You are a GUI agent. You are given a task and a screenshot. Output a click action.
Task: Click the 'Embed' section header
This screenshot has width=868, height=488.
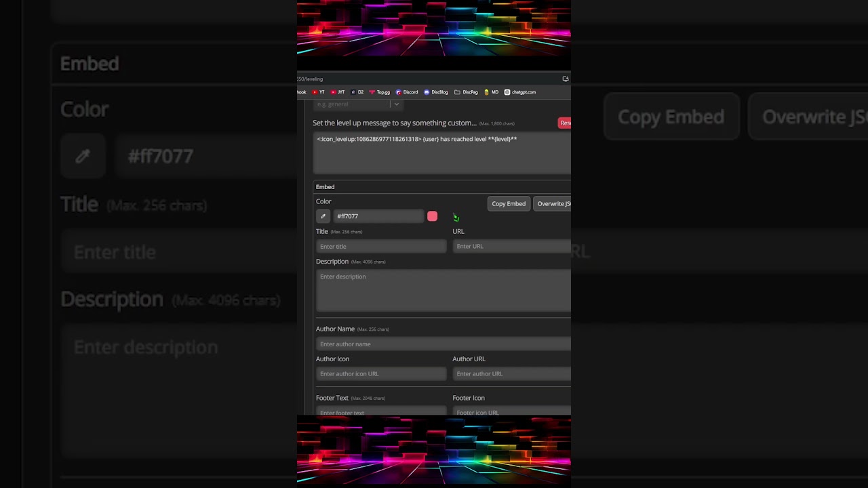click(325, 187)
